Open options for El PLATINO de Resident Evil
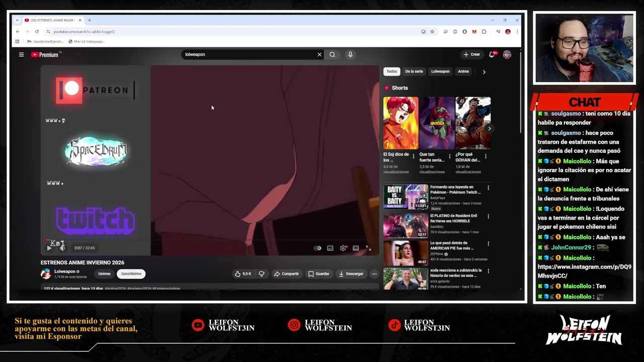The image size is (644, 362). point(488,216)
